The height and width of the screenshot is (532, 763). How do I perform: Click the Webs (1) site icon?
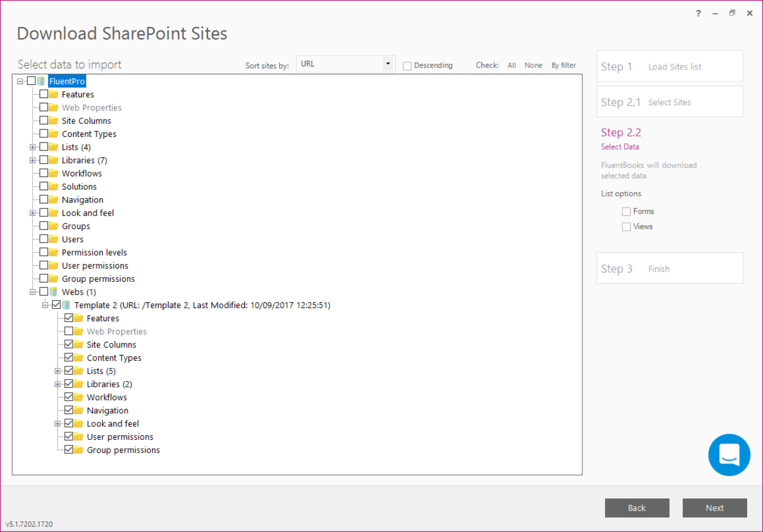54,292
